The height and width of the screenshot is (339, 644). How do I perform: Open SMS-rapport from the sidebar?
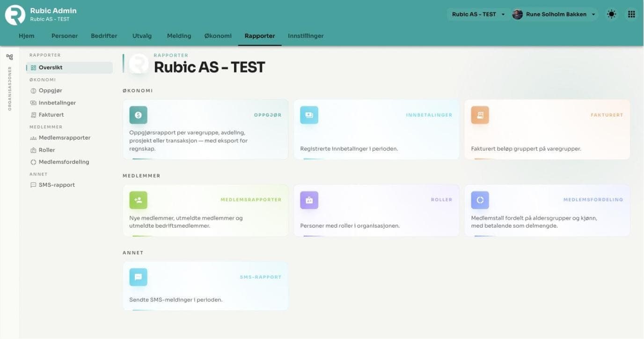tap(69, 185)
